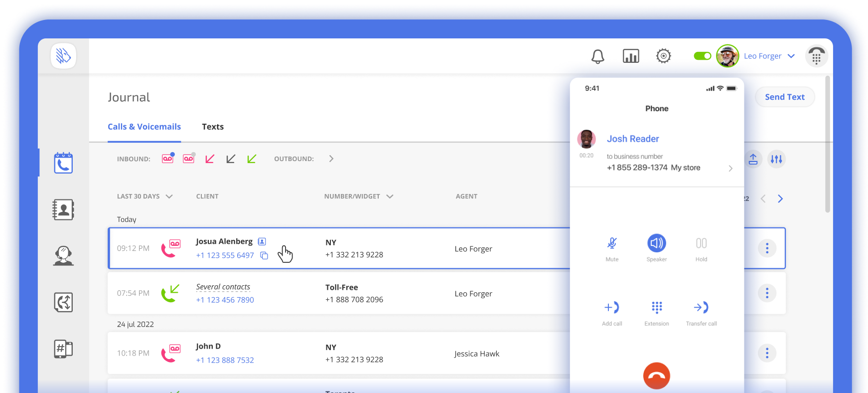The height and width of the screenshot is (393, 868).
Task: Open the analytics chart icon
Action: click(x=631, y=56)
